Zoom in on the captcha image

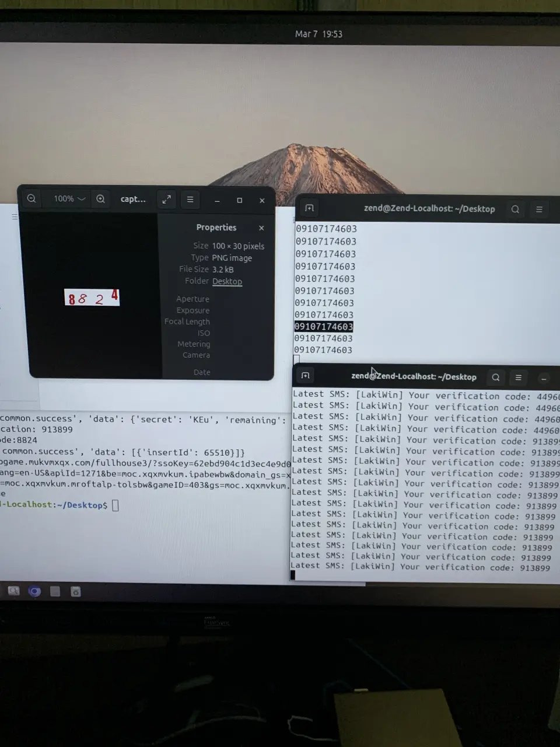(100, 199)
